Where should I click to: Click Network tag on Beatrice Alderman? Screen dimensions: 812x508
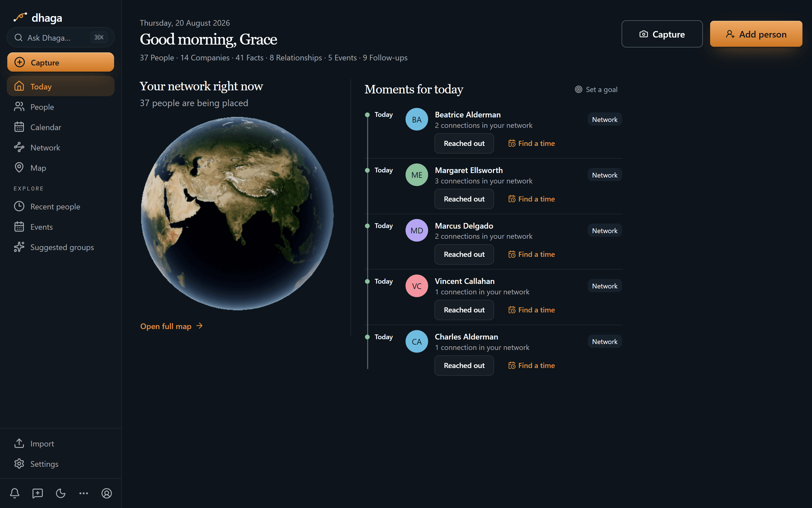pyautogui.click(x=605, y=119)
